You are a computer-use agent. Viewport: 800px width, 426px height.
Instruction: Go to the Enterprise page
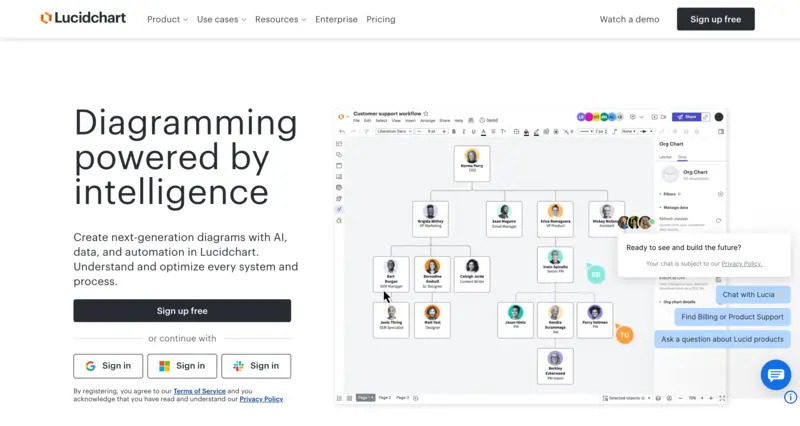click(336, 19)
